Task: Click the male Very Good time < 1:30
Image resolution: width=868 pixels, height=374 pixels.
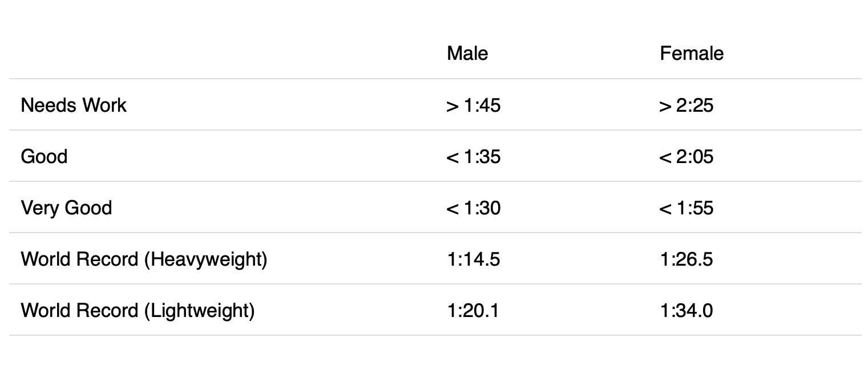Action: tap(473, 208)
